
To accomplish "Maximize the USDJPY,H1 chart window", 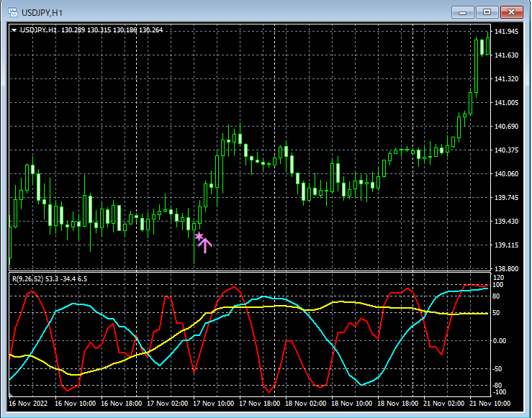I will [487, 12].
